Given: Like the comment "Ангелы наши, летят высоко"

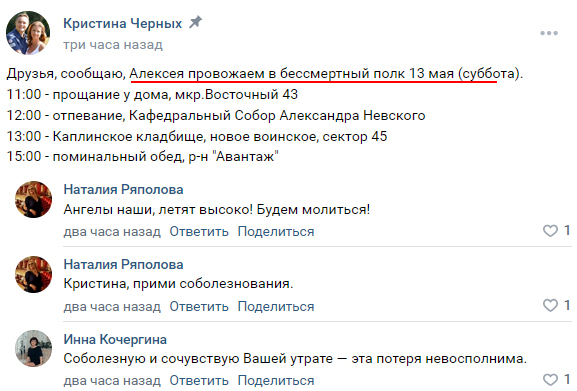Looking at the screenshot, I should pyautogui.click(x=551, y=231).
